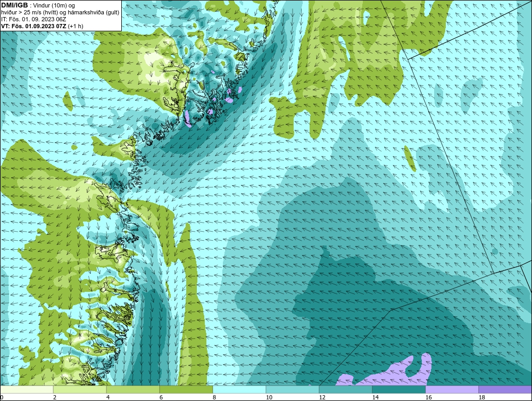Click the legend value label '16'

click(428, 397)
